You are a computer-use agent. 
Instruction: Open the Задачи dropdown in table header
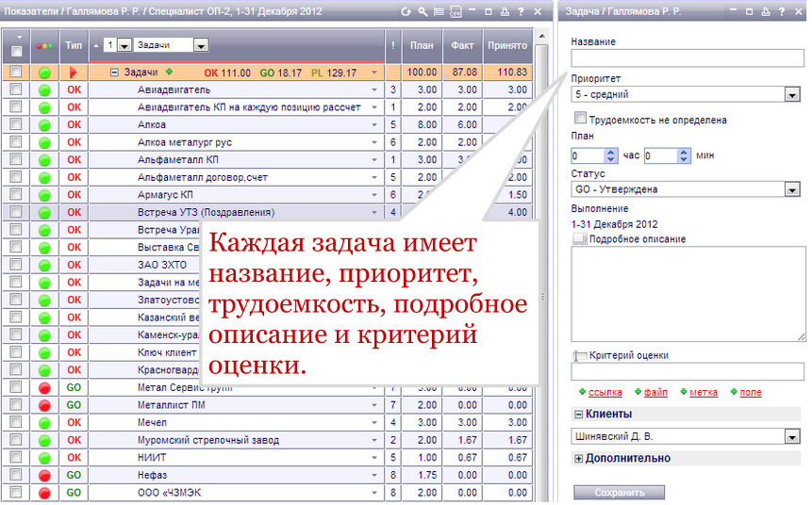(201, 45)
